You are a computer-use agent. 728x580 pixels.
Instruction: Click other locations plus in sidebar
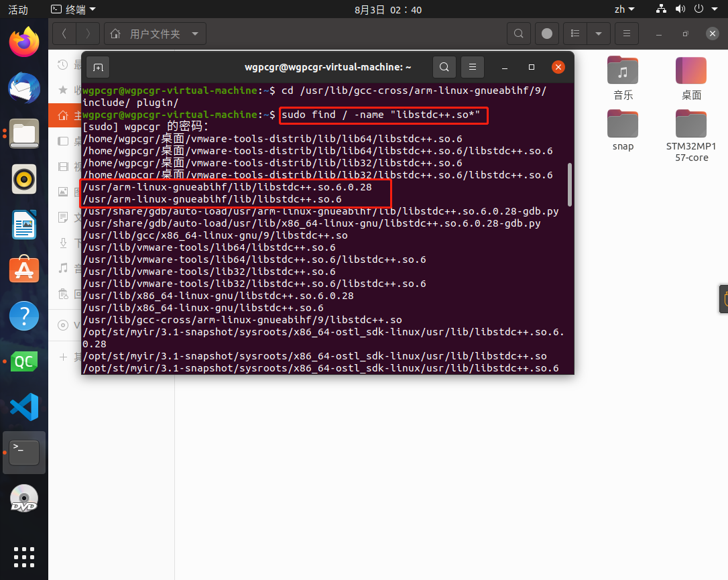[x=64, y=357]
